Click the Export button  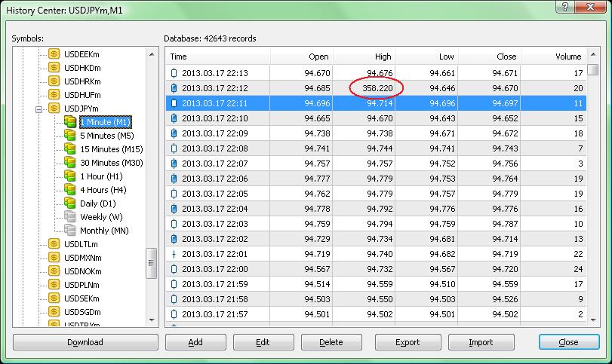407,342
